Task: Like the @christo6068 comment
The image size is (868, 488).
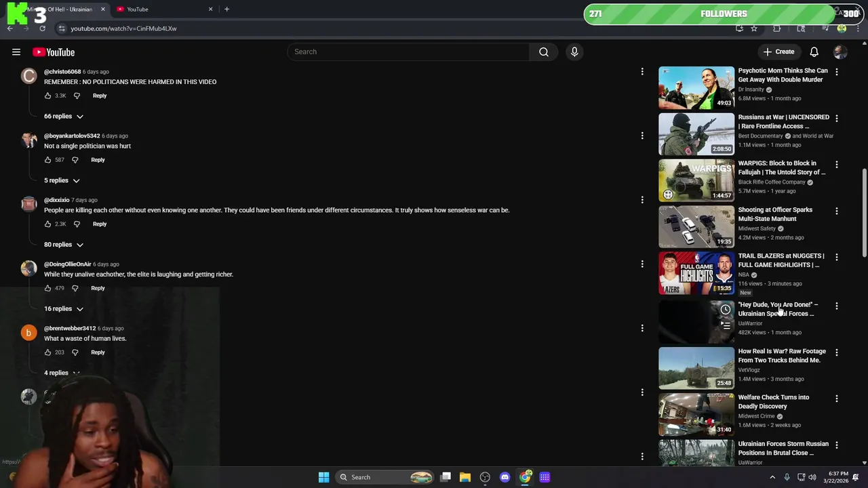Action: pyautogui.click(x=47, y=96)
